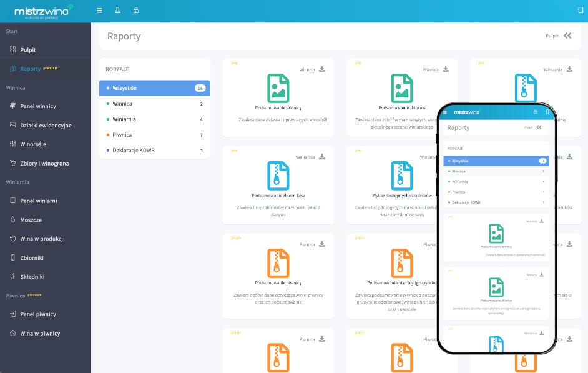This screenshot has width=588, height=373.
Task: Open Panel winnicy from the sidebar
Action: [38, 106]
